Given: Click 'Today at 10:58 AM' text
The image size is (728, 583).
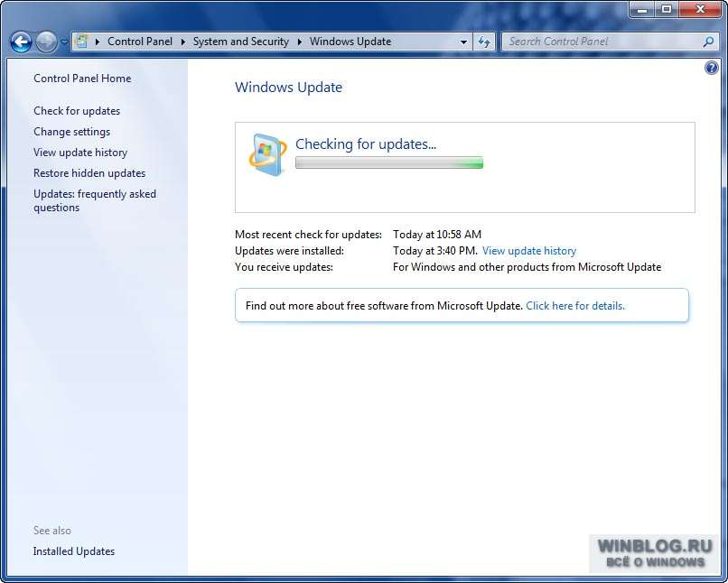Looking at the screenshot, I should (x=437, y=235).
